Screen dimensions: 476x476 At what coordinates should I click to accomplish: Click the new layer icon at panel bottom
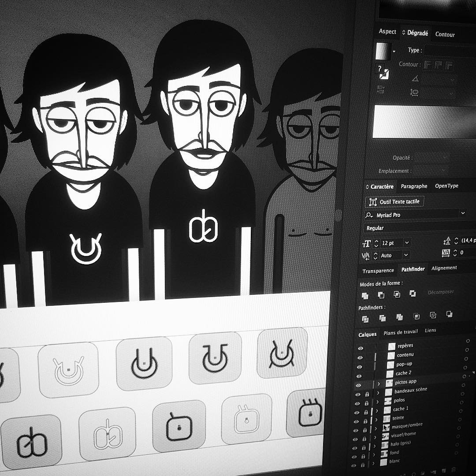click(x=443, y=470)
